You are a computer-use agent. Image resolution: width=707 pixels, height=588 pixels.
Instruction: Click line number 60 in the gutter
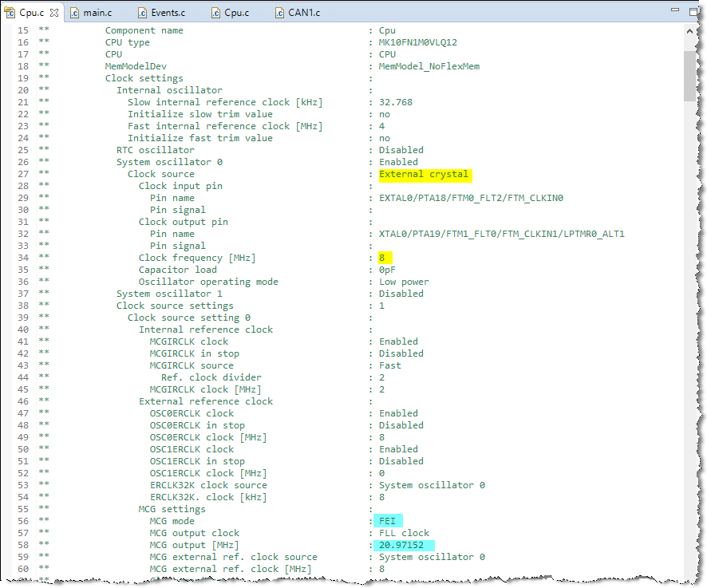[x=23, y=569]
